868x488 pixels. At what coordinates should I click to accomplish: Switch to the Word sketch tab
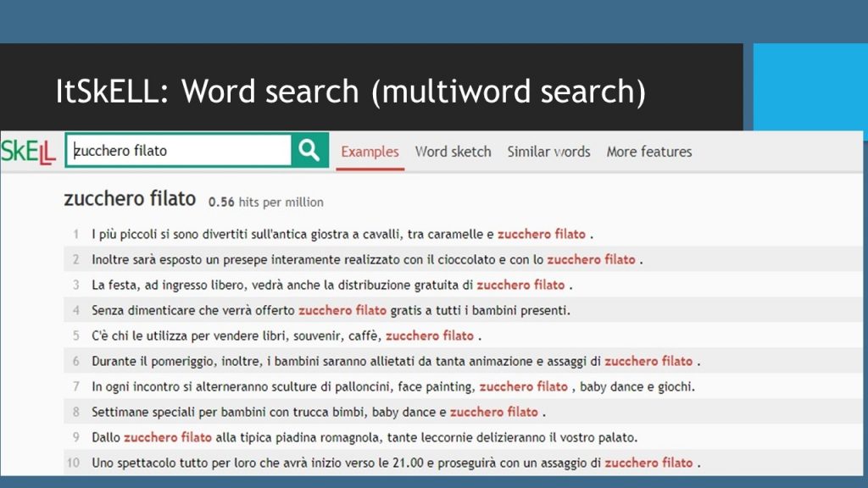tap(453, 152)
